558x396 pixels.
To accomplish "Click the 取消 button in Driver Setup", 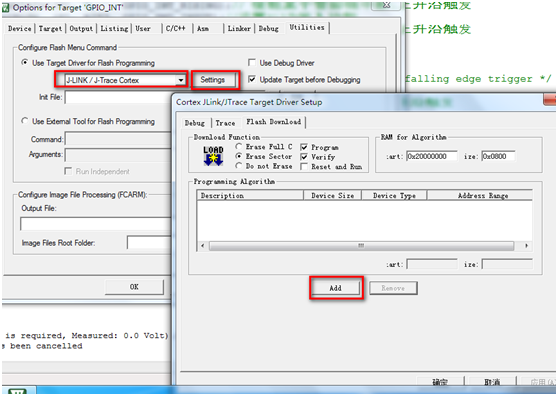I will pyautogui.click(x=492, y=381).
